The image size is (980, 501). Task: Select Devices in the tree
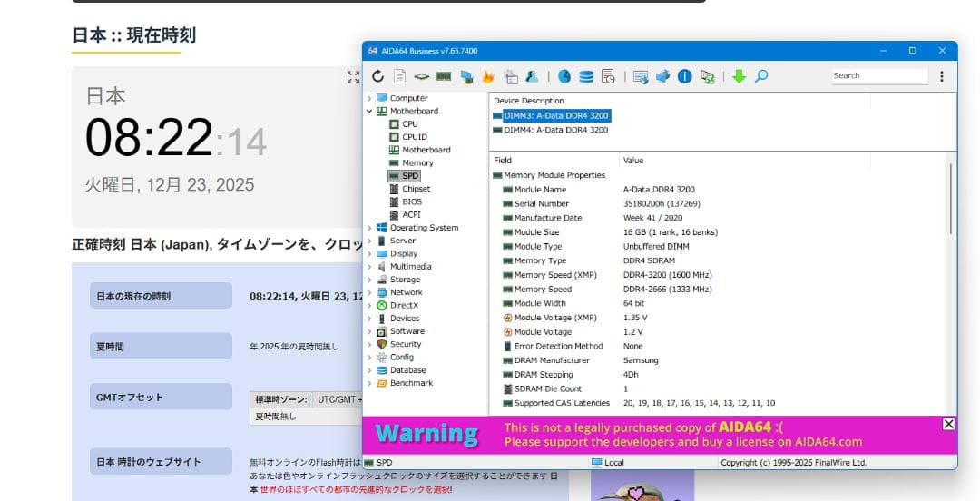pos(405,319)
